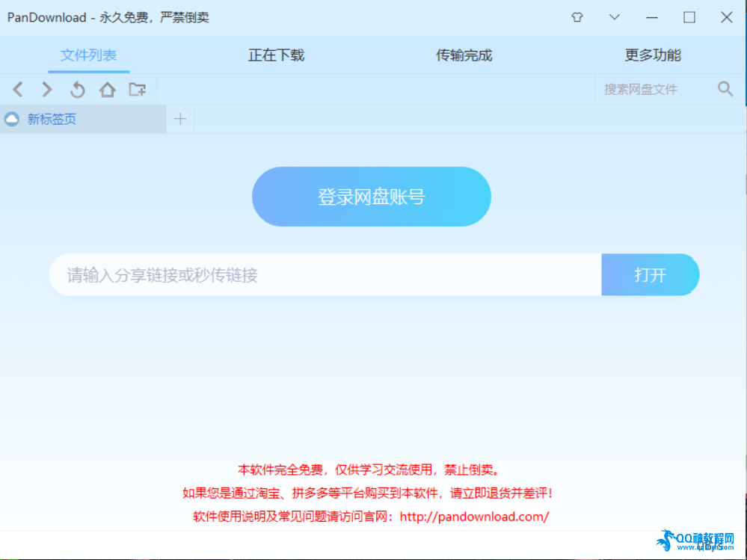Click 登录网盘账号 button
Viewport: 747px width, 560px height.
click(x=372, y=197)
